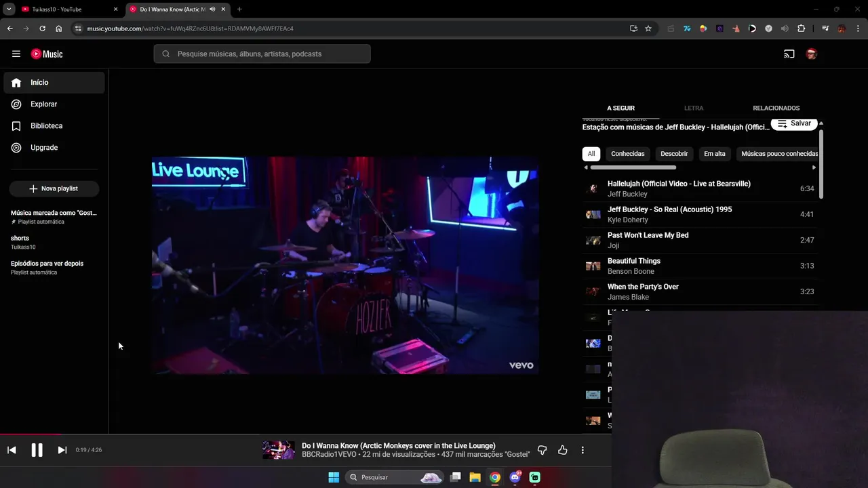Open File Explorer from taskbar
This screenshot has height=488, width=868.
pyautogui.click(x=475, y=477)
